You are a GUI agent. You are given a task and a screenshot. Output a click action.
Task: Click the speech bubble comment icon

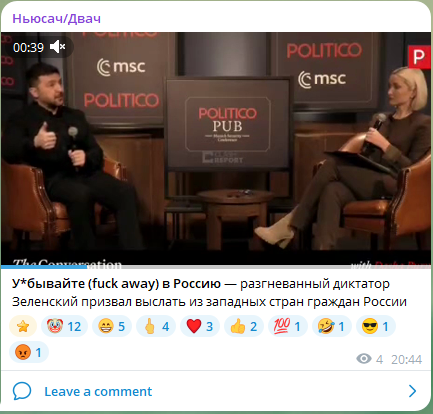coord(22,391)
